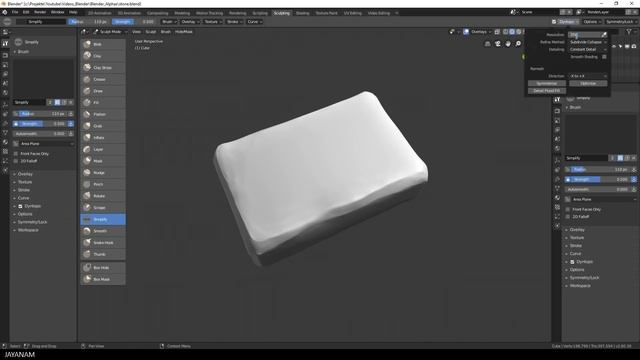Image resolution: width=640 pixels, height=360 pixels.
Task: Open the Sculpt Mode selector
Action: pos(110,32)
